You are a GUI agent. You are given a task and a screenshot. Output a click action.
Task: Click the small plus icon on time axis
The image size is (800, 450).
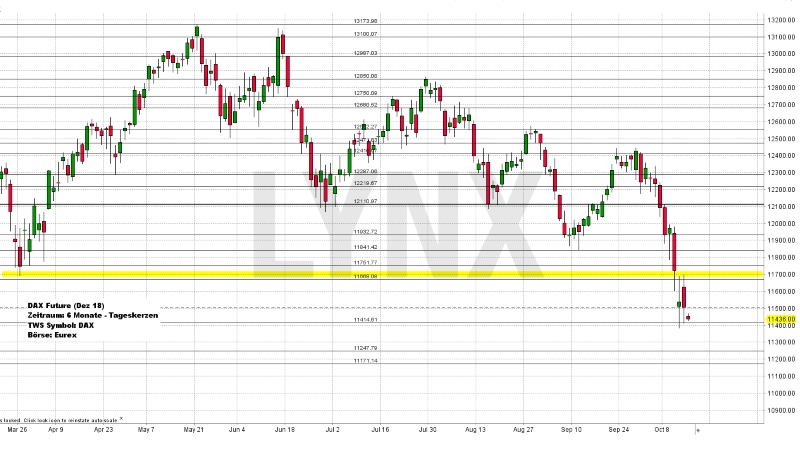(x=698, y=429)
